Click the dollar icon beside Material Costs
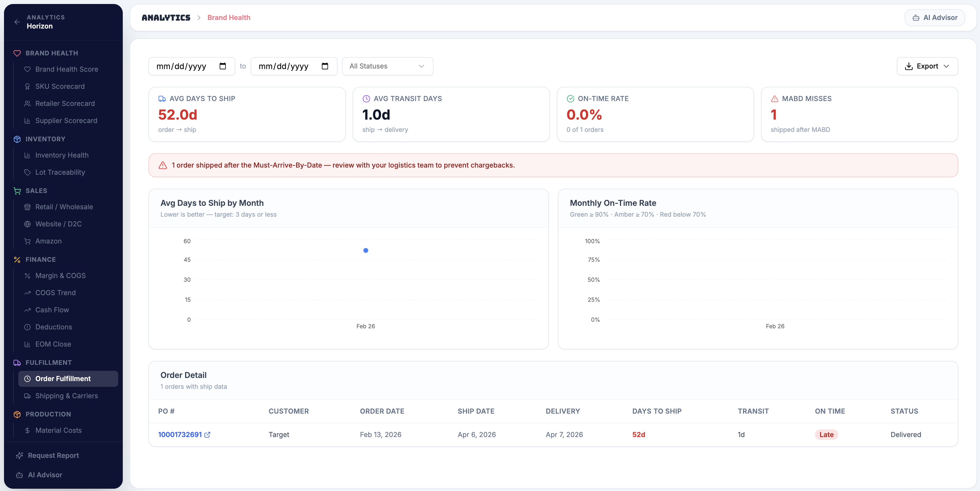Screen dimensions: 980x491 [x=27, y=430]
